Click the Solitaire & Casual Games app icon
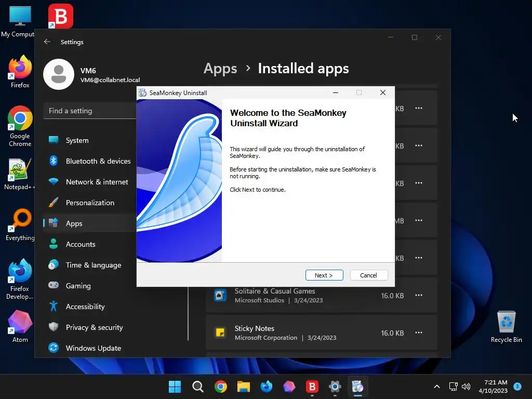 click(x=220, y=296)
